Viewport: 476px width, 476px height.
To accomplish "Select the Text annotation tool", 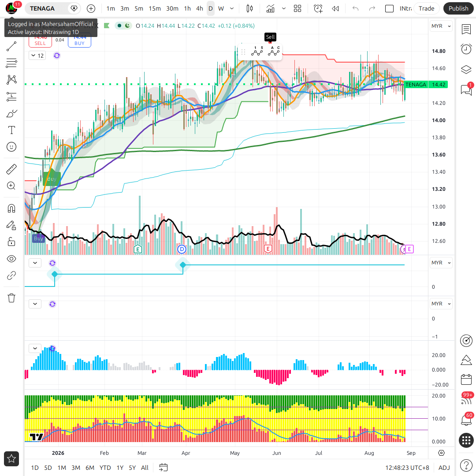I will 11,130.
